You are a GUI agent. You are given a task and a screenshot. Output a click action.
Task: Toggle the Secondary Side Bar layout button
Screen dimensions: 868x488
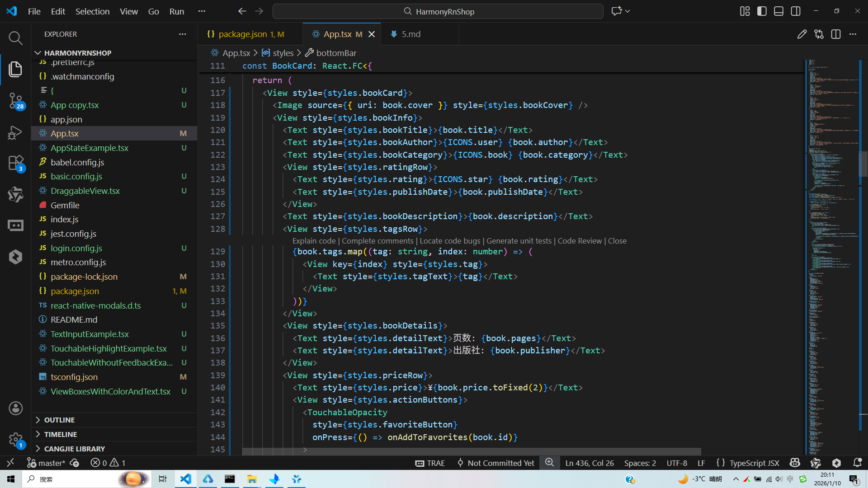796,11
